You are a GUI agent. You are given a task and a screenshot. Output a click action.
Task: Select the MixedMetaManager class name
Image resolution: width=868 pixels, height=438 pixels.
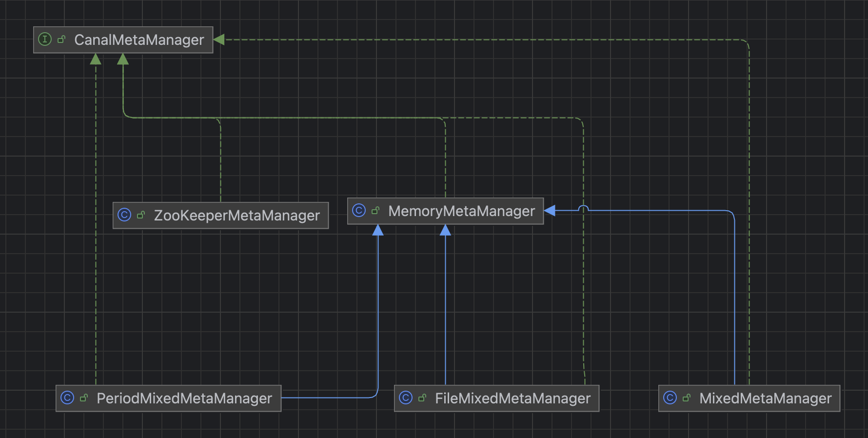pyautogui.click(x=765, y=398)
